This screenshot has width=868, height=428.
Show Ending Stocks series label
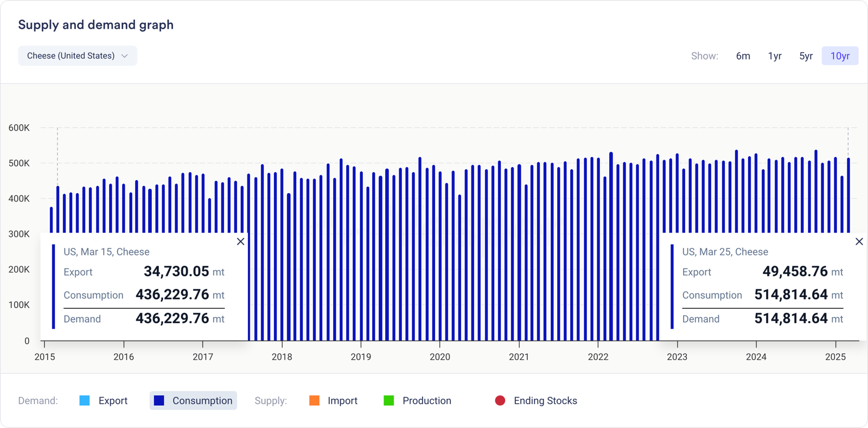click(x=545, y=401)
